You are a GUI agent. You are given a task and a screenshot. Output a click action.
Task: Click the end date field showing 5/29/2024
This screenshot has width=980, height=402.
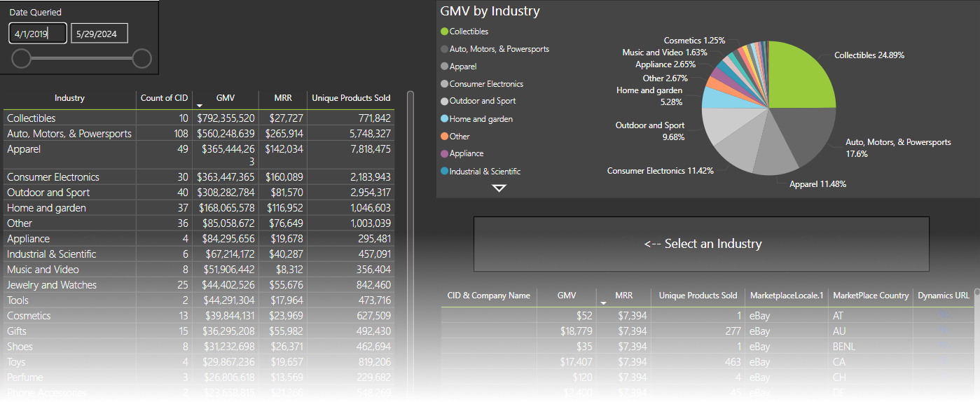pyautogui.click(x=99, y=34)
